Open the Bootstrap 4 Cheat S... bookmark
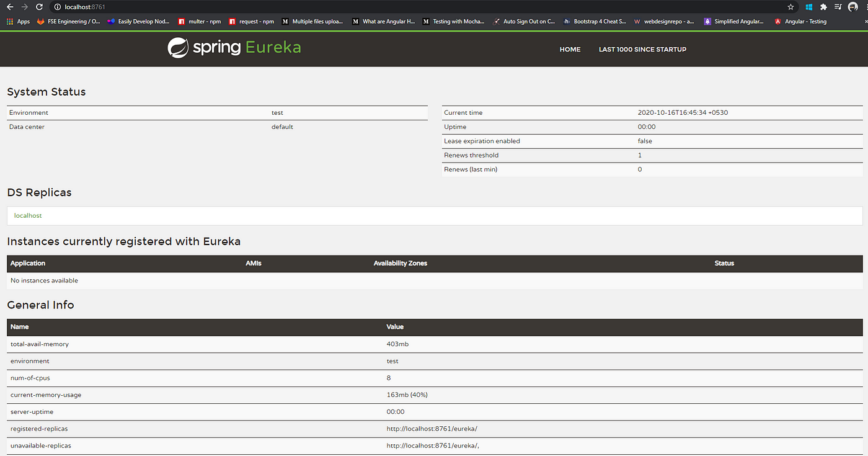Screen dimensions: 868x456 (595, 21)
